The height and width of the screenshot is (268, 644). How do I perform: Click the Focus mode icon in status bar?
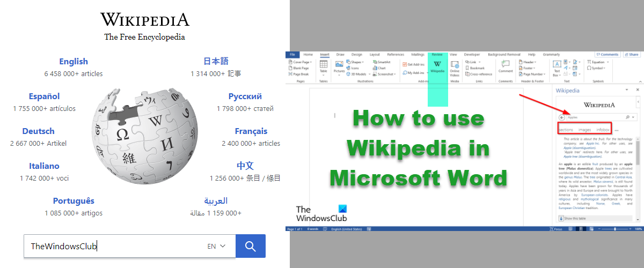pos(551,229)
